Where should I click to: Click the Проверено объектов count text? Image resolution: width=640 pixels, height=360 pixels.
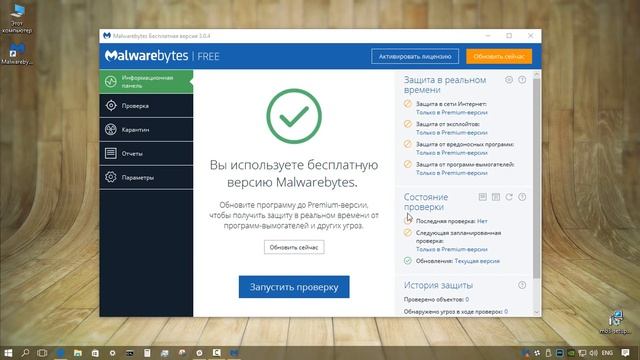tap(436, 299)
